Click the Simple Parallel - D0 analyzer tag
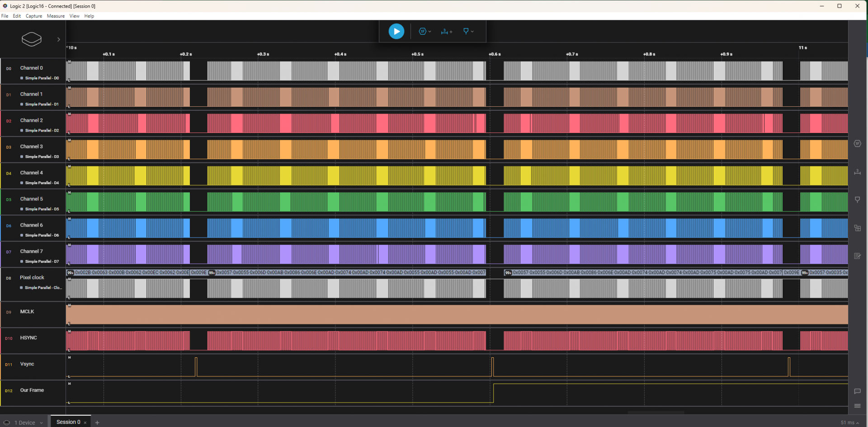This screenshot has height=427, width=868. click(x=40, y=78)
